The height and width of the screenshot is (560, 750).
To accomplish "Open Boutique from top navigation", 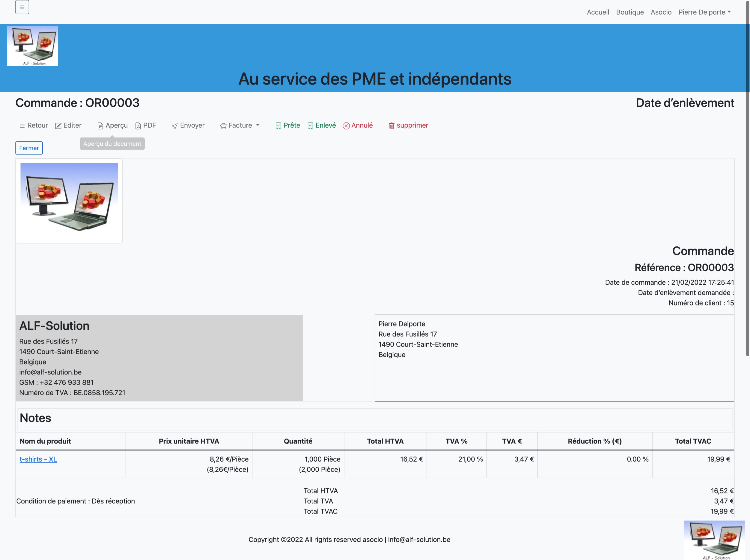I will [630, 12].
